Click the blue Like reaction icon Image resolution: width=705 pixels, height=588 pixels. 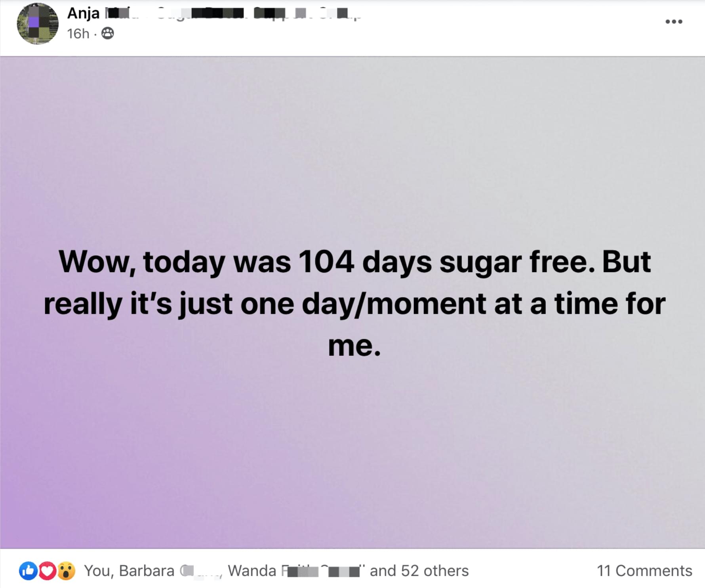click(x=28, y=571)
